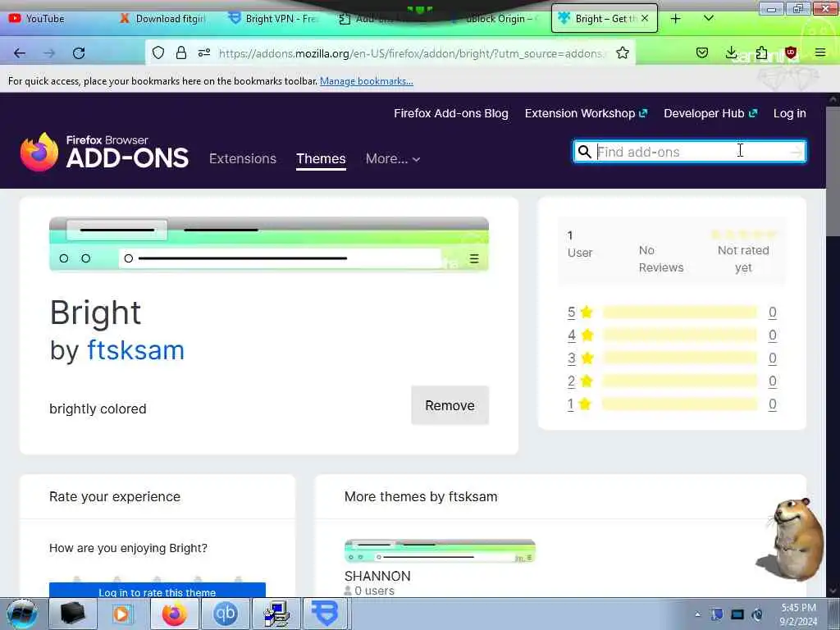Viewport: 840px width, 630px height.
Task: Open the Firefox hamburger application menu
Action: click(x=820, y=52)
